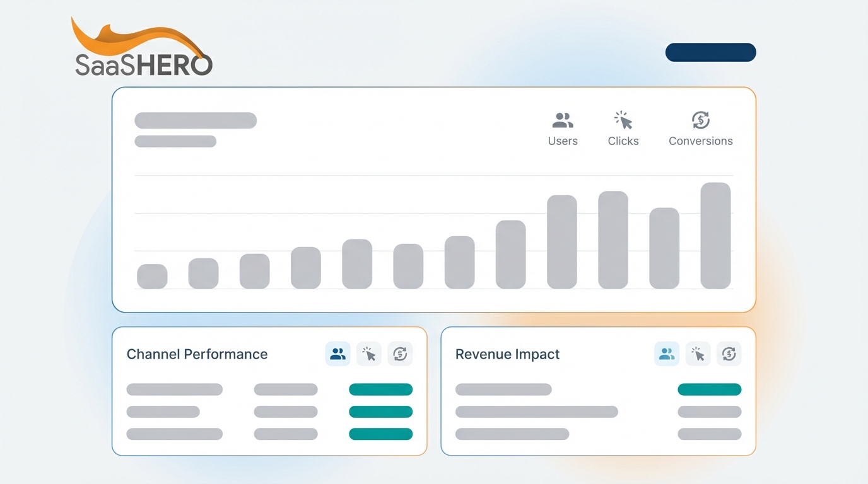The image size is (868, 484).
Task: Select the Conversions dollar icon
Action: tap(700, 120)
